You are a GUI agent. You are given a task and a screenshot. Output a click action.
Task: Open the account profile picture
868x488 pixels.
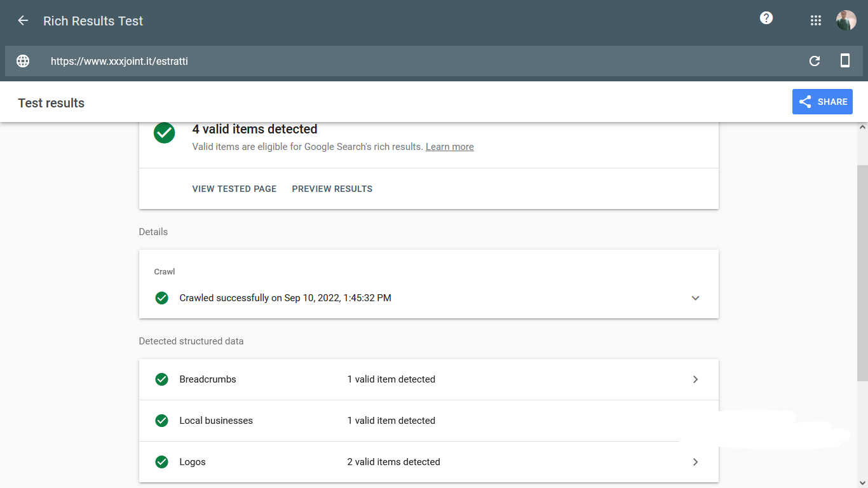[846, 20]
